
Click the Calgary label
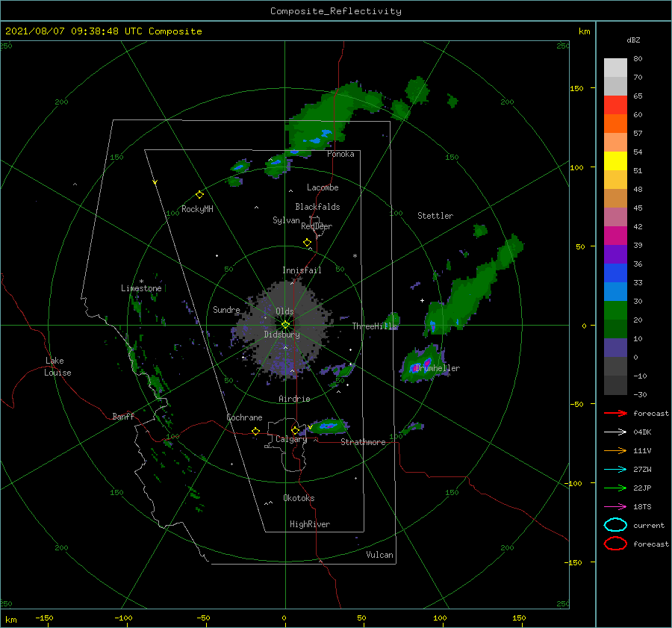pos(291,439)
